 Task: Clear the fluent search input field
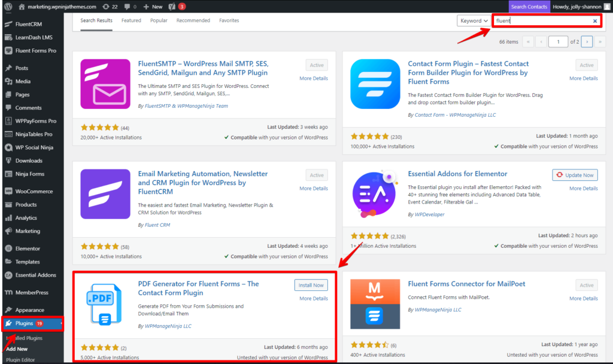595,20
